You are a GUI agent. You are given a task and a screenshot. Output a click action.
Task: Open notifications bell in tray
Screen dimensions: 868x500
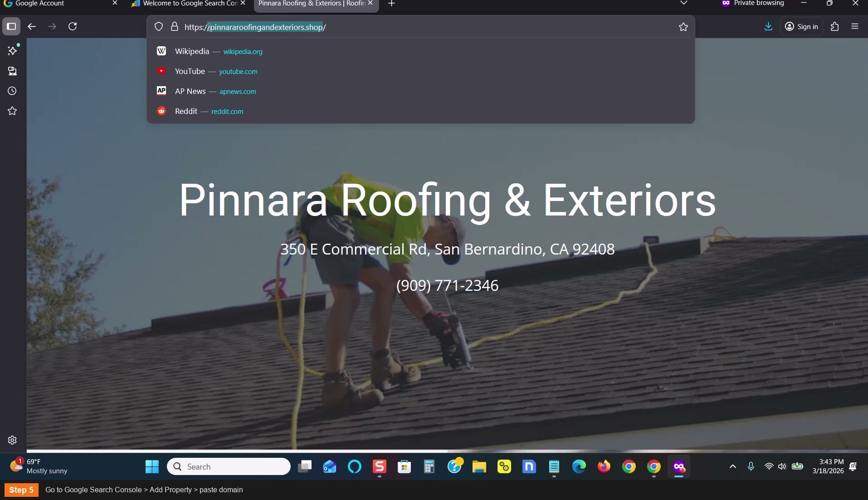[x=853, y=466]
